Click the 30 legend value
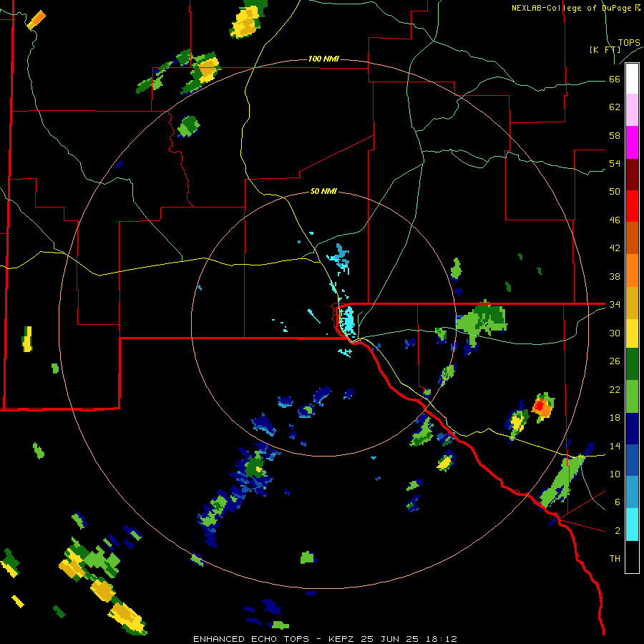The height and width of the screenshot is (644, 644). pos(615,333)
